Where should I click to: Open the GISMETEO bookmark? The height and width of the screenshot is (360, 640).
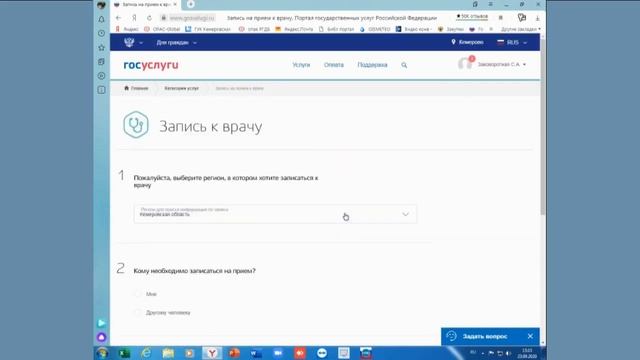[375, 29]
